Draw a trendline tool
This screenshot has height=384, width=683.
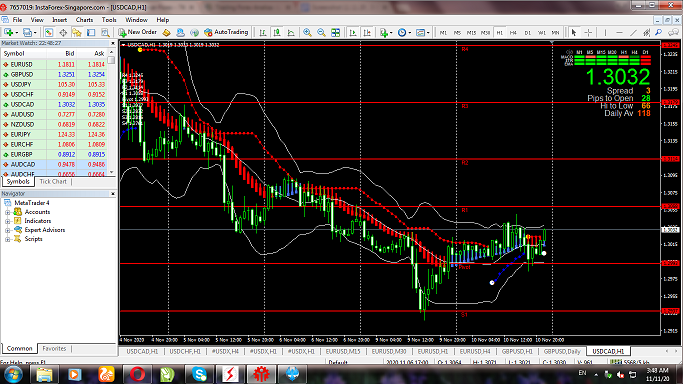(x=633, y=33)
